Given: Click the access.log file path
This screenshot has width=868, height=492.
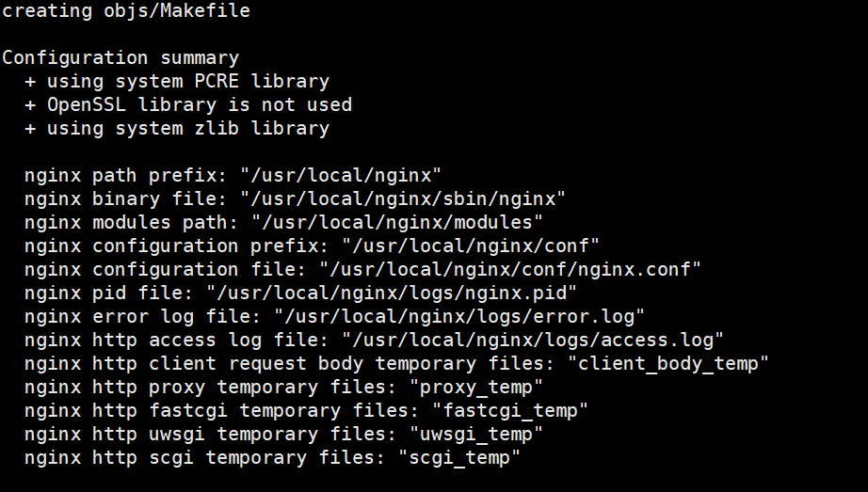Looking at the screenshot, I should point(533,341).
